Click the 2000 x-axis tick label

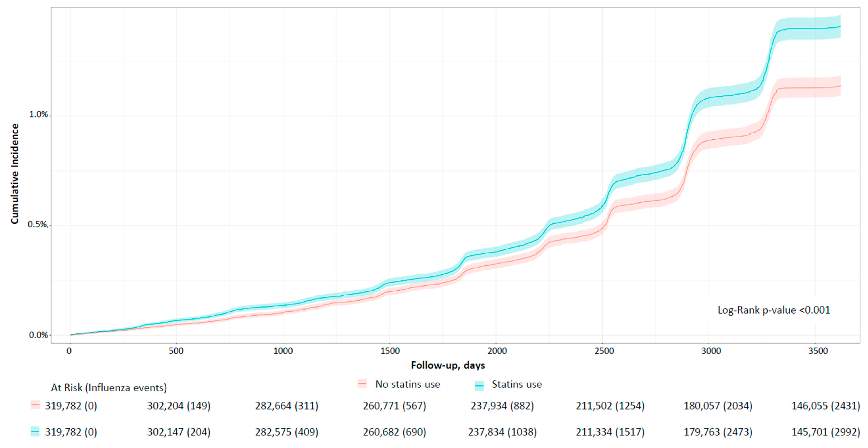tap(497, 351)
